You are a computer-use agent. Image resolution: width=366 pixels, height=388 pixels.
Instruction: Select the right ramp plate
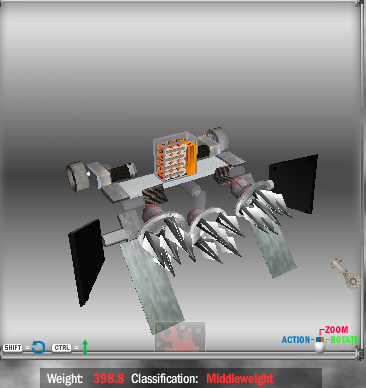[273, 247]
